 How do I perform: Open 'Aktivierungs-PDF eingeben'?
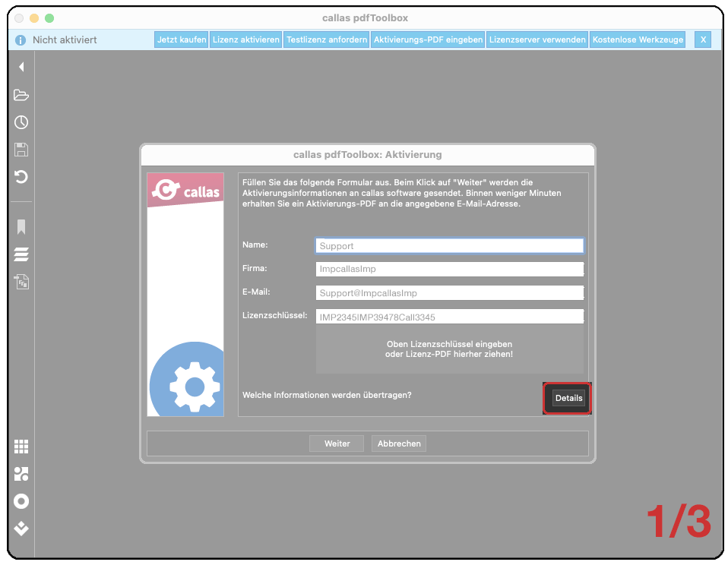(429, 39)
